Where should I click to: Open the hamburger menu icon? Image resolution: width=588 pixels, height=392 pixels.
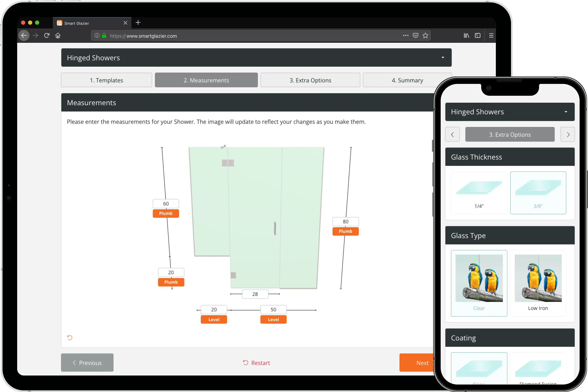pos(491,35)
